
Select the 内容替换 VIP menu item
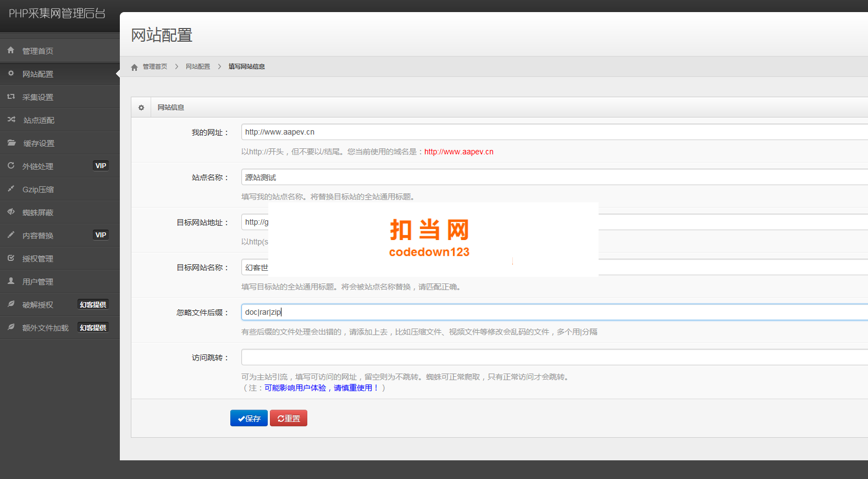point(60,235)
